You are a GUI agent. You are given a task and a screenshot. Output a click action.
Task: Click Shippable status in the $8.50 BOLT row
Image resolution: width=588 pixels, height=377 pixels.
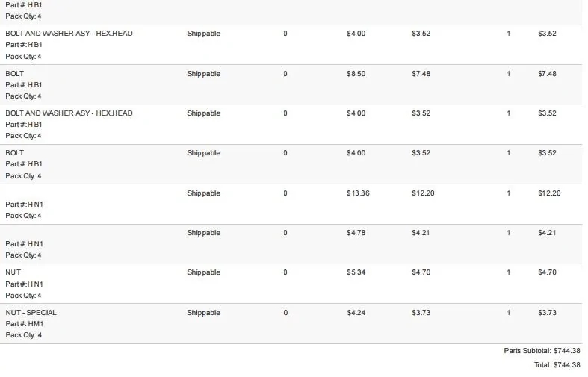click(204, 74)
